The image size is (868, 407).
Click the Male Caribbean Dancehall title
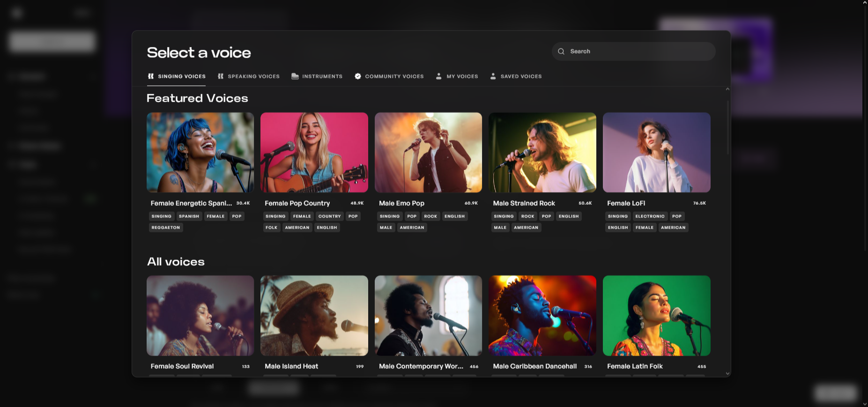point(535,366)
